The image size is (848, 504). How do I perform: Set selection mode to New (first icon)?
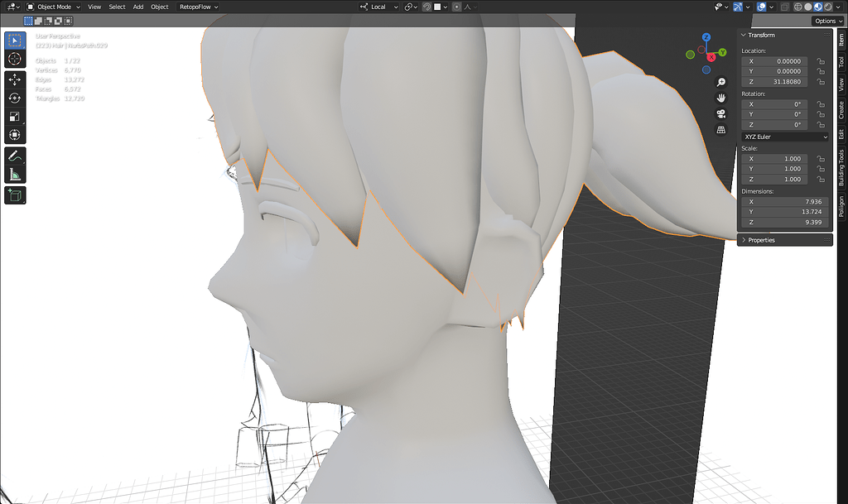28,21
